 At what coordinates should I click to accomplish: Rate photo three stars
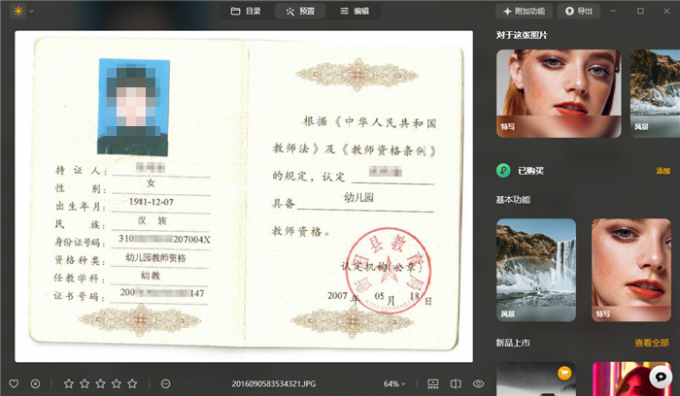[x=101, y=383]
